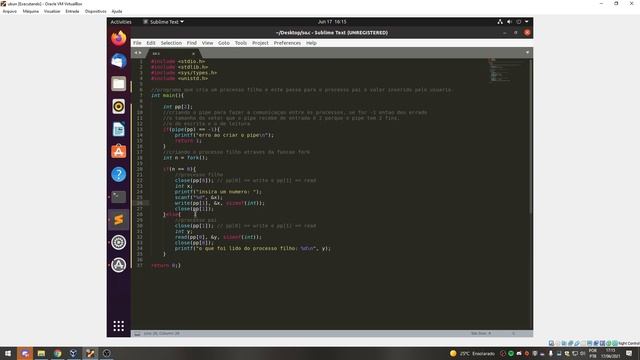Image resolution: width=640 pixels, height=360 pixels.
Task: Select VirtualBox cube icon on Windows taskbar
Action: pos(74,353)
